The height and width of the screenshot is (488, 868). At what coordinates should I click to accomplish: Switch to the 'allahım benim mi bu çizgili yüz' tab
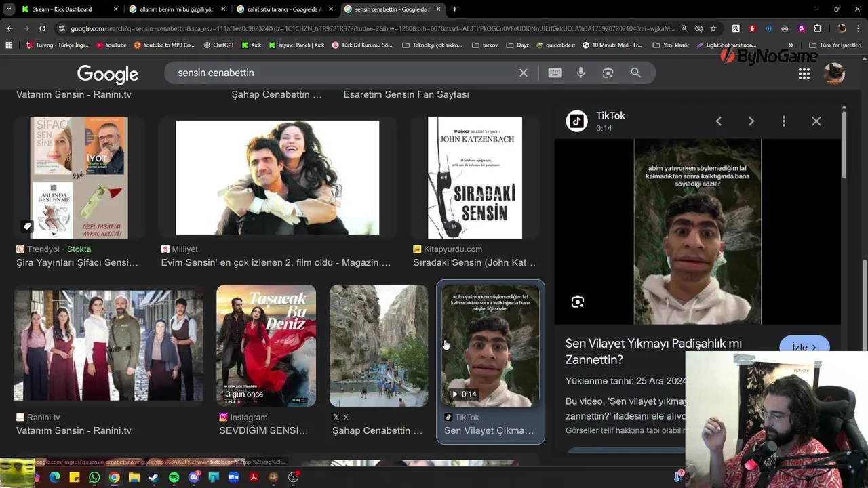176,9
